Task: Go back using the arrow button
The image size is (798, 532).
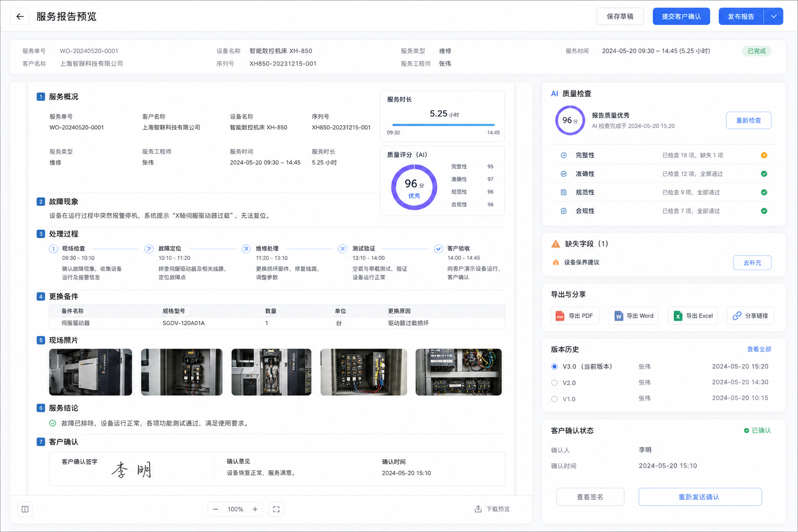Action: 20,17
